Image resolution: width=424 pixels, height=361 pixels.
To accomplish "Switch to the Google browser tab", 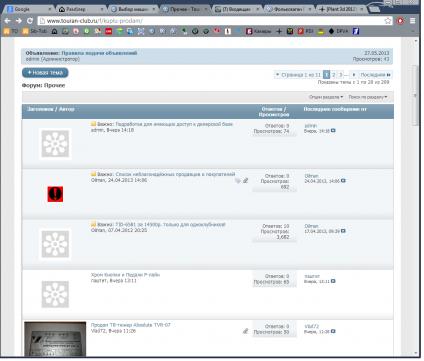I will [x=29, y=9].
